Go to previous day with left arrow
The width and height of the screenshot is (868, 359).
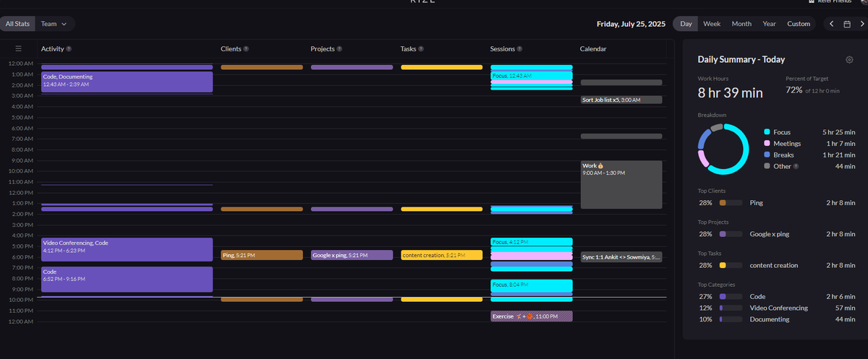pyautogui.click(x=831, y=24)
